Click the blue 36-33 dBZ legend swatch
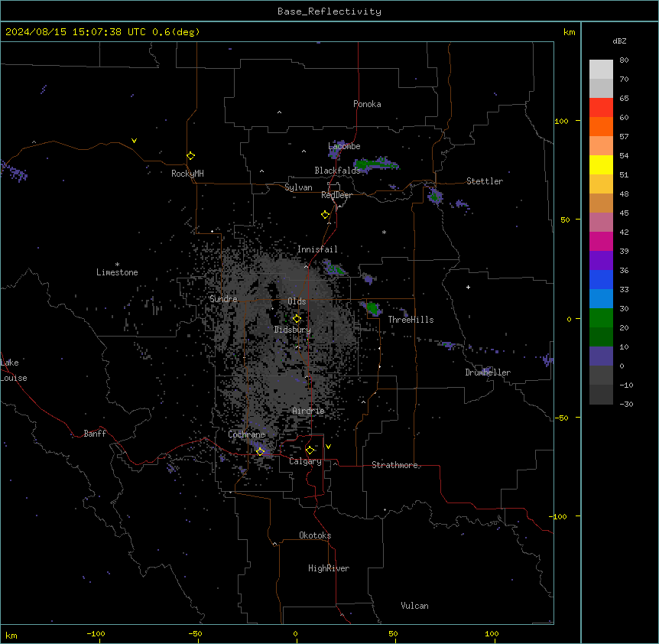The width and height of the screenshot is (659, 644). [601, 279]
